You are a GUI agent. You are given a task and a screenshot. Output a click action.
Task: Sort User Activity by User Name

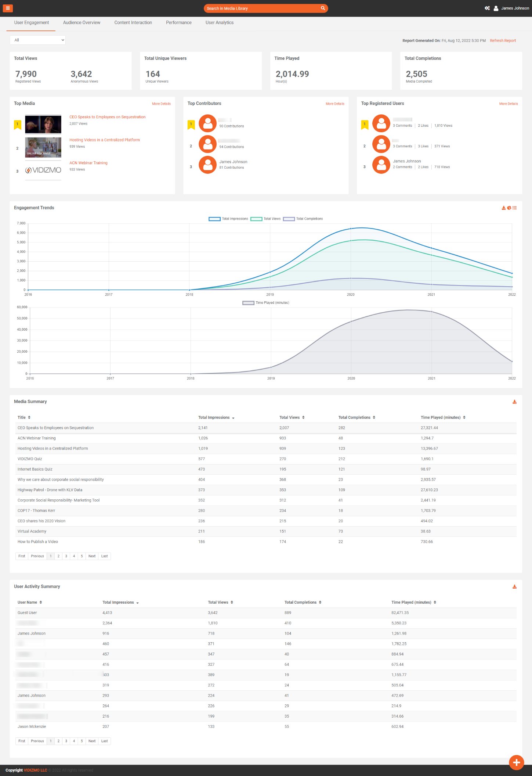30,602
